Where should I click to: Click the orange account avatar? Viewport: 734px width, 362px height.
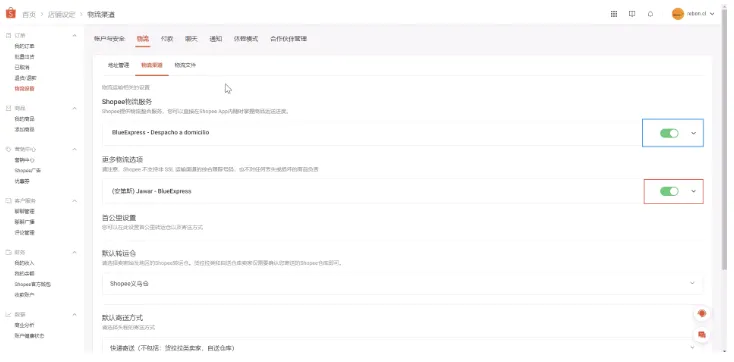click(677, 14)
